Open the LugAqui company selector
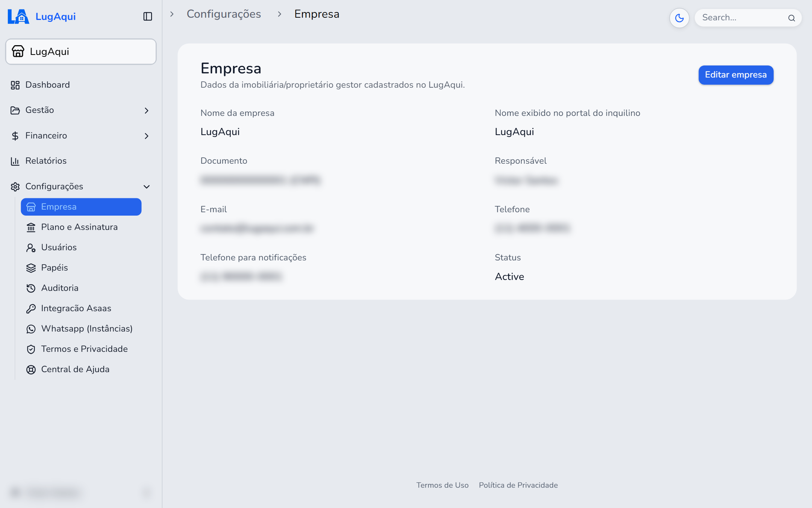 (x=81, y=52)
